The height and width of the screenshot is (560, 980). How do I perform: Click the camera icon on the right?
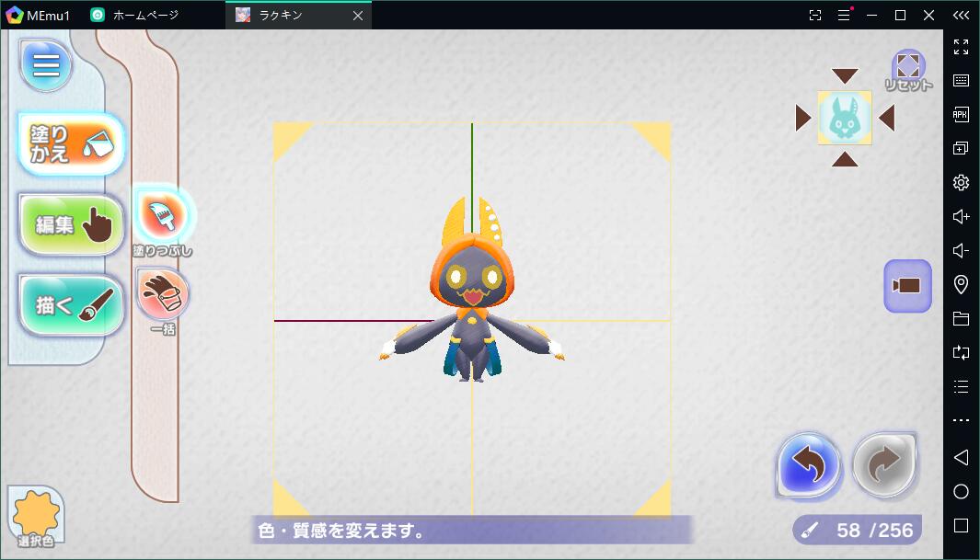tap(907, 286)
